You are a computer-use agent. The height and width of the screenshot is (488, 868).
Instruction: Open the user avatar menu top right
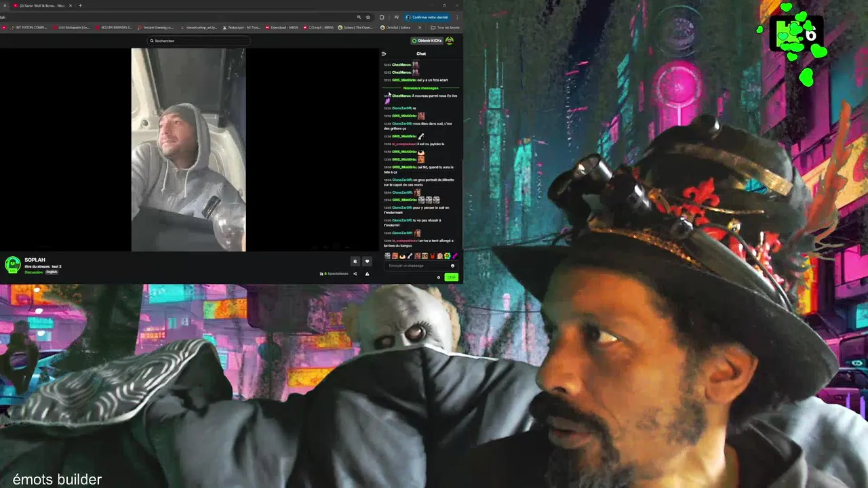[450, 41]
